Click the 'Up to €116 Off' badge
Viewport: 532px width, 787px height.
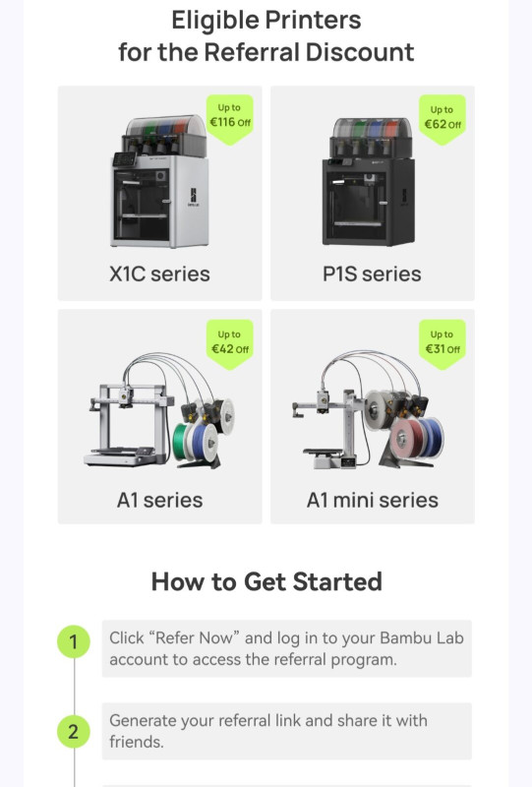point(230,119)
